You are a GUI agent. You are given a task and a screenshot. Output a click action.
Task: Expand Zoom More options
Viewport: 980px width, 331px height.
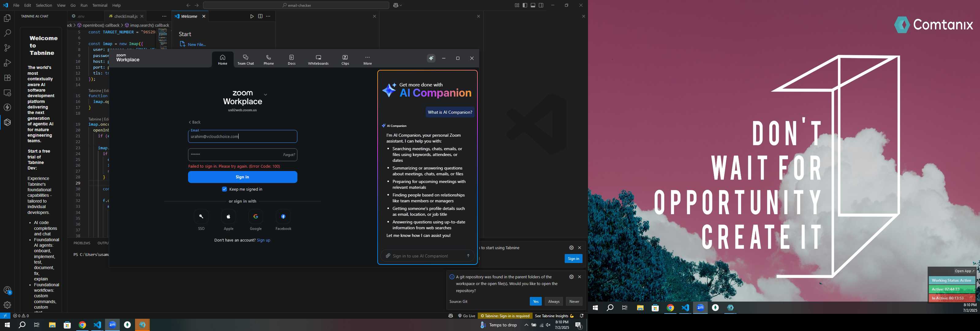(367, 60)
